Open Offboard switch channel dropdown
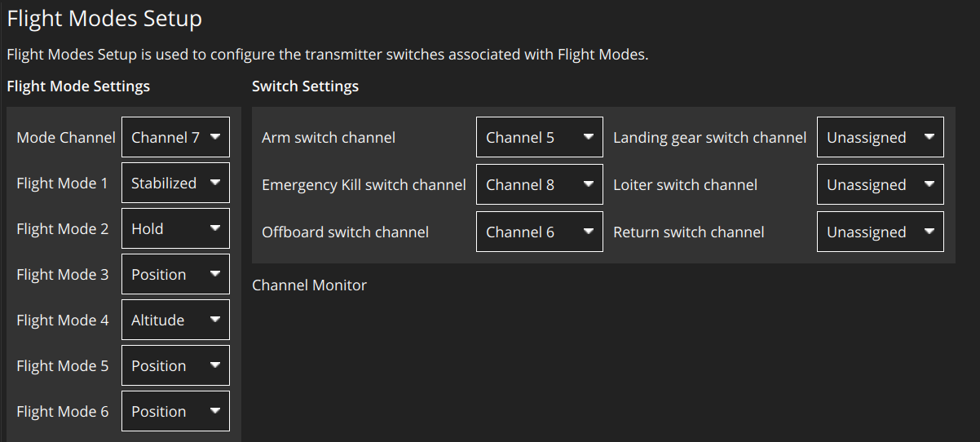Image resolution: width=980 pixels, height=442 pixels. (540, 232)
